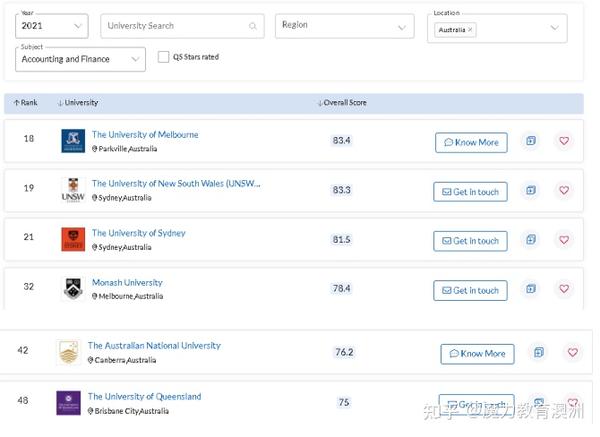Add University of Melbourne to compare
The width and height of the screenshot is (600, 437).
tap(531, 141)
